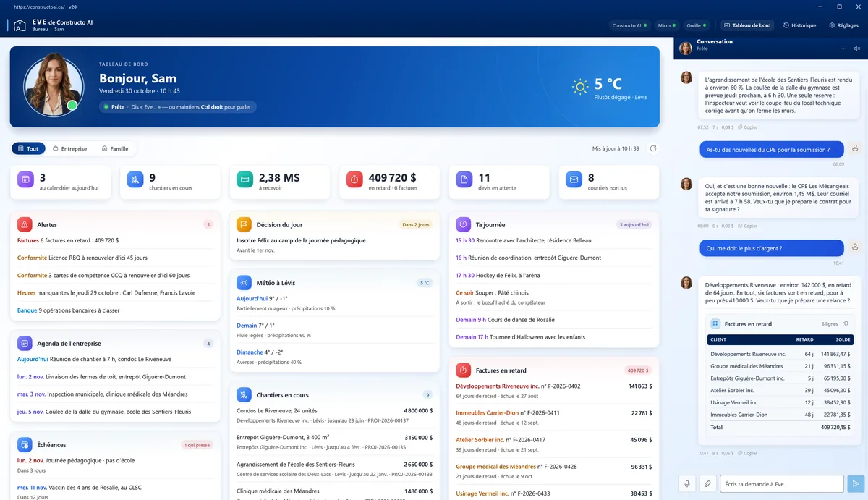This screenshot has width=868, height=500.
Task: Toggle the Oreille status pill
Action: [697, 25]
